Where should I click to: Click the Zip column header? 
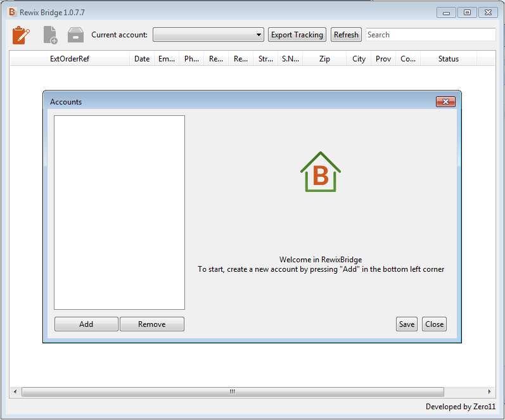324,59
